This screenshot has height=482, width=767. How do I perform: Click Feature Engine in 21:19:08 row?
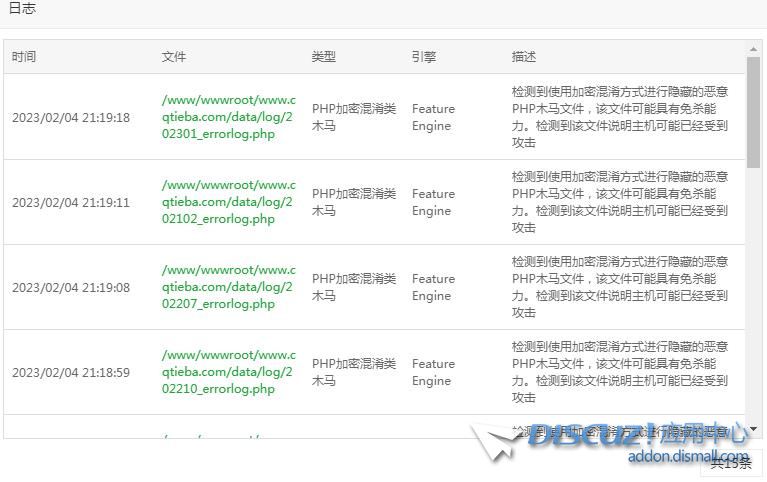pos(433,287)
